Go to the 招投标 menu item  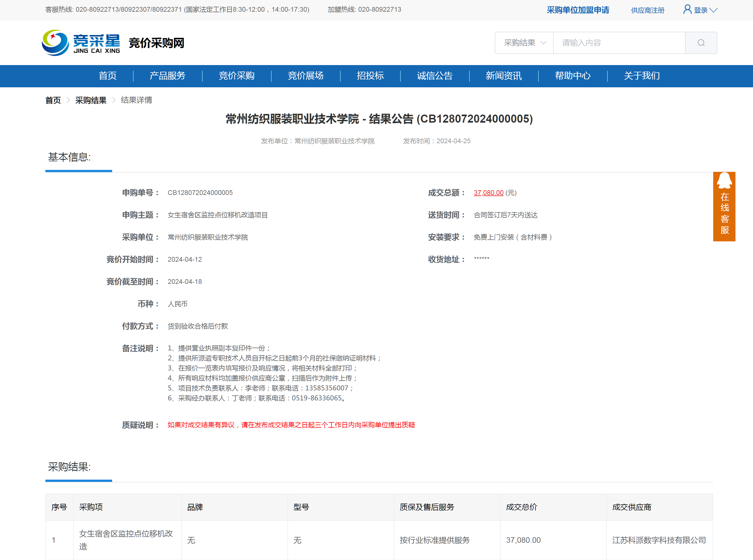coord(370,76)
